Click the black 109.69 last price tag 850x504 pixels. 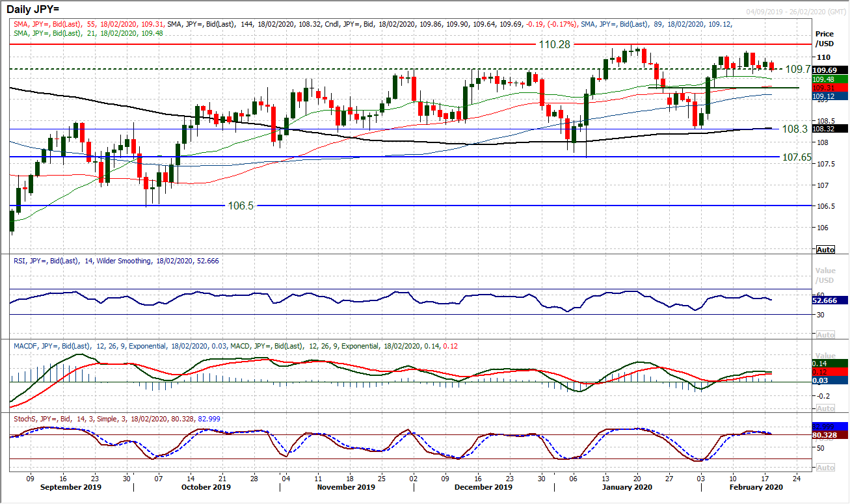(830, 70)
